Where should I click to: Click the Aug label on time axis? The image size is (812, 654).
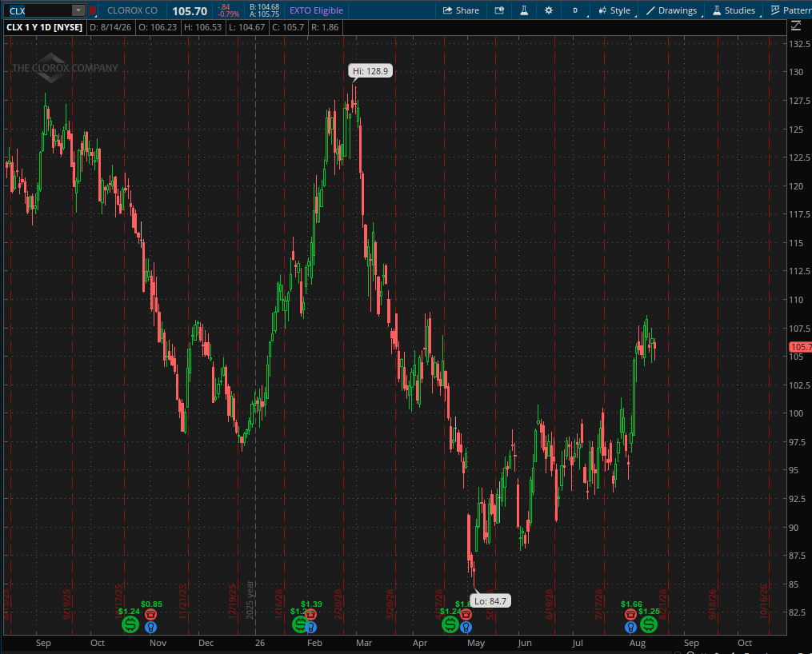638,643
